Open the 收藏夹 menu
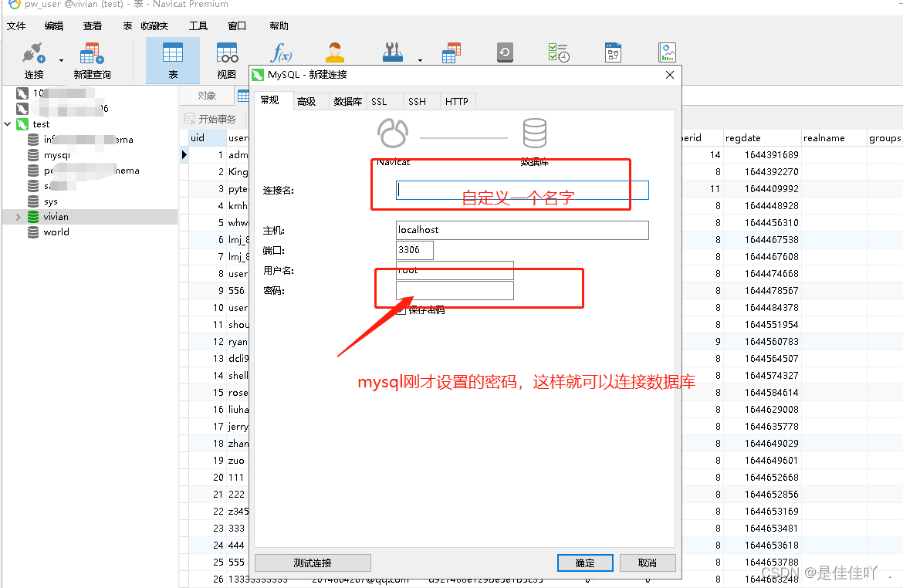The image size is (903, 588). click(154, 26)
